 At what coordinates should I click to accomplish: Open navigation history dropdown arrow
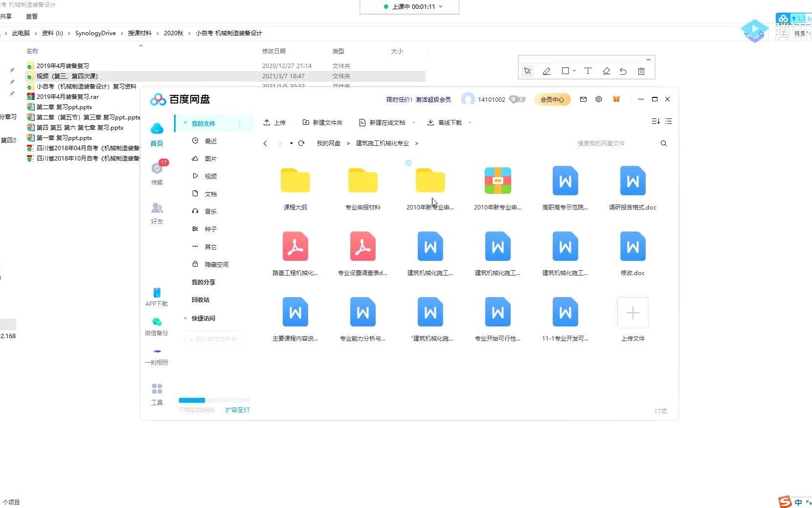291,143
